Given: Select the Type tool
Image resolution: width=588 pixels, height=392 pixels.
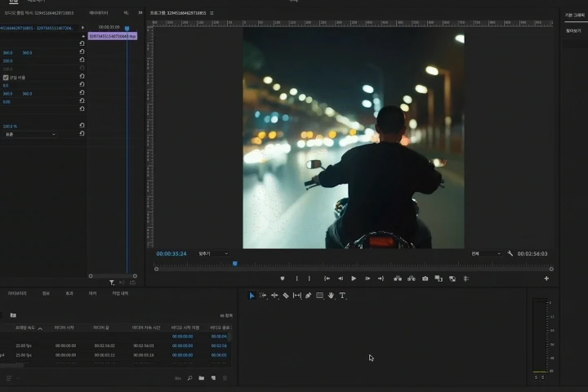Looking at the screenshot, I should (x=342, y=296).
